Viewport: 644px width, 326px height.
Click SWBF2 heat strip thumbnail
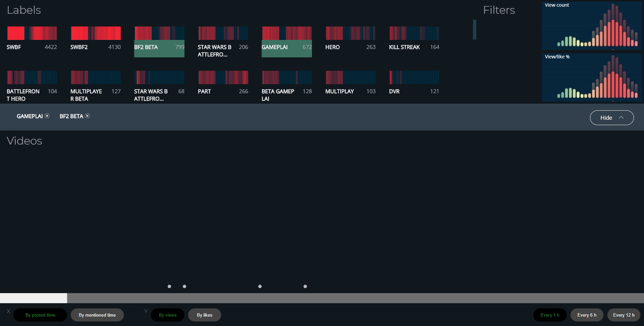96,33
